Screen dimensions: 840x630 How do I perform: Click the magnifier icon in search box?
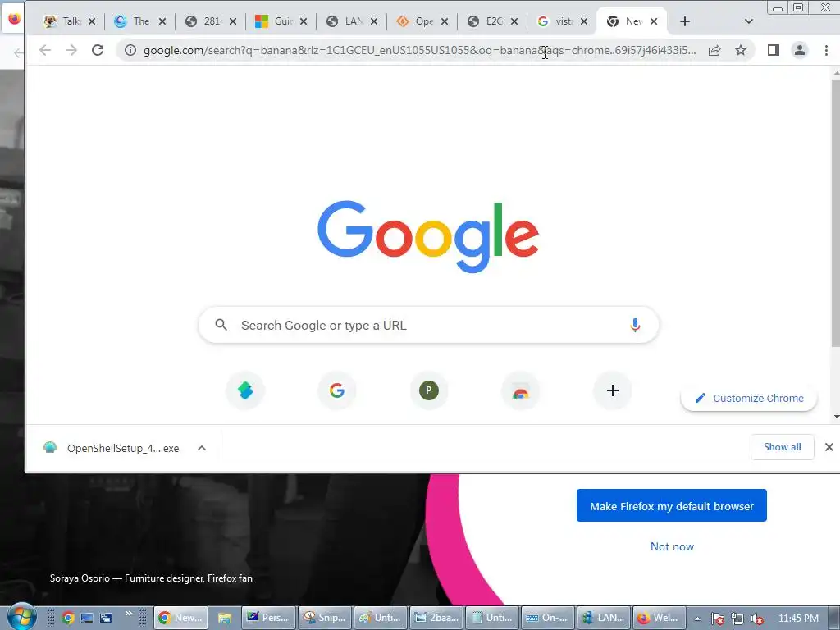pyautogui.click(x=221, y=325)
